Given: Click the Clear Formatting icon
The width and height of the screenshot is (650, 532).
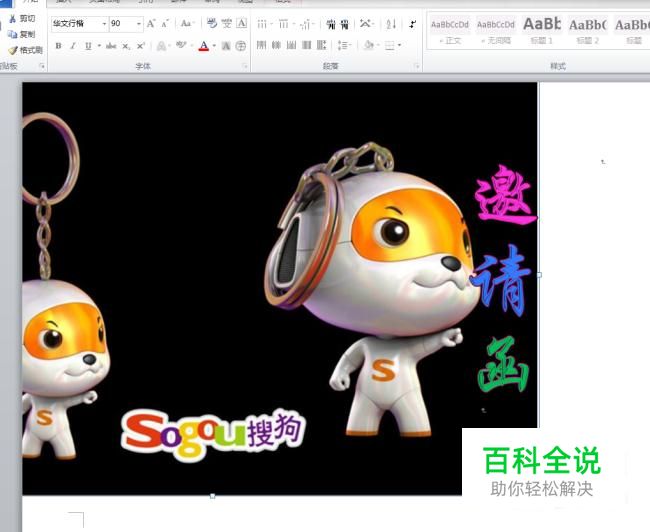Looking at the screenshot, I should click(212, 24).
